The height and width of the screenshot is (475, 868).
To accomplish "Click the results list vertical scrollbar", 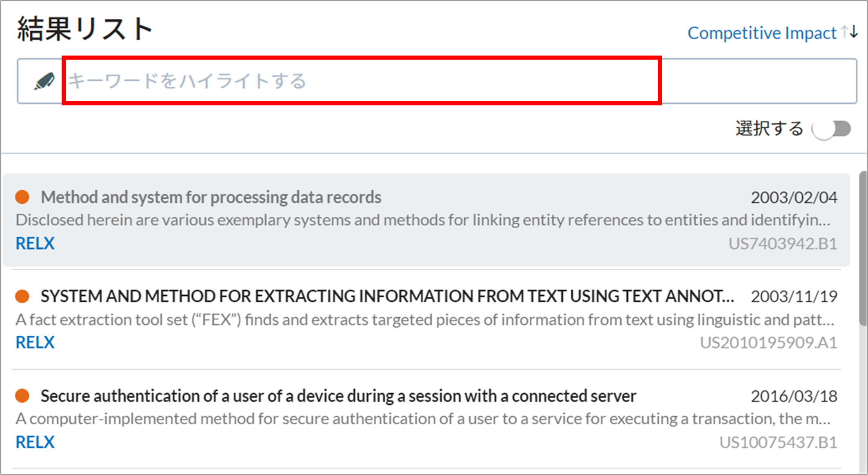I will pyautogui.click(x=863, y=248).
